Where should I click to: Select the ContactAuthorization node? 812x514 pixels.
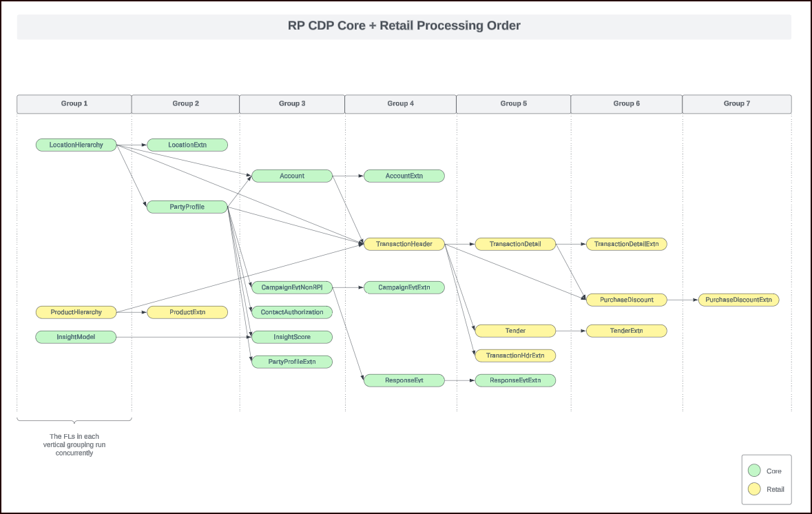coord(292,311)
